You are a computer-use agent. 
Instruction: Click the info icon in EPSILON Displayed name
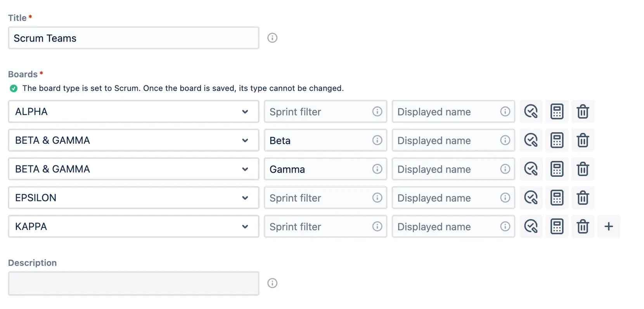[x=505, y=198]
